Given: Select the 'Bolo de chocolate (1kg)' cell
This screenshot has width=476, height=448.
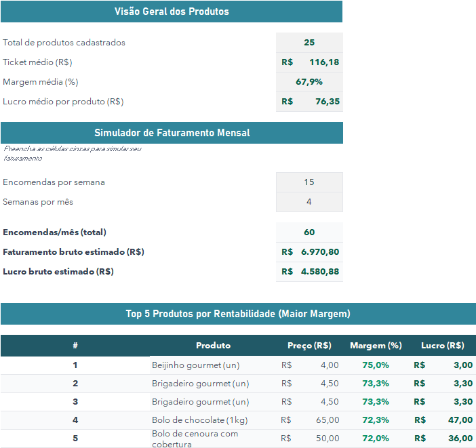Looking at the screenshot, I should click(213, 420).
